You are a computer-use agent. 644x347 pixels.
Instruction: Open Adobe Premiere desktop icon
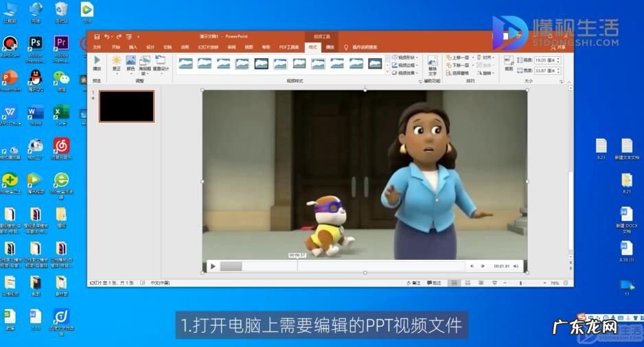point(61,49)
